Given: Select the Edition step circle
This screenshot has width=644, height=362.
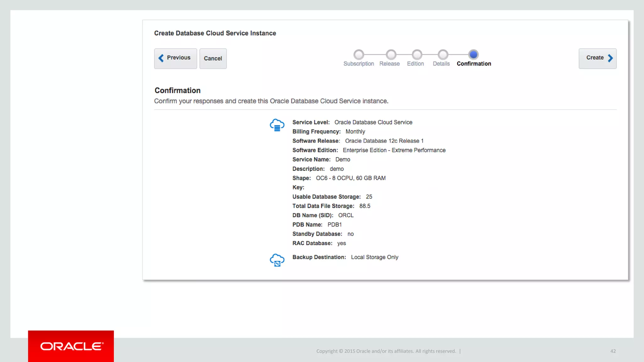Looking at the screenshot, I should click(x=417, y=55).
